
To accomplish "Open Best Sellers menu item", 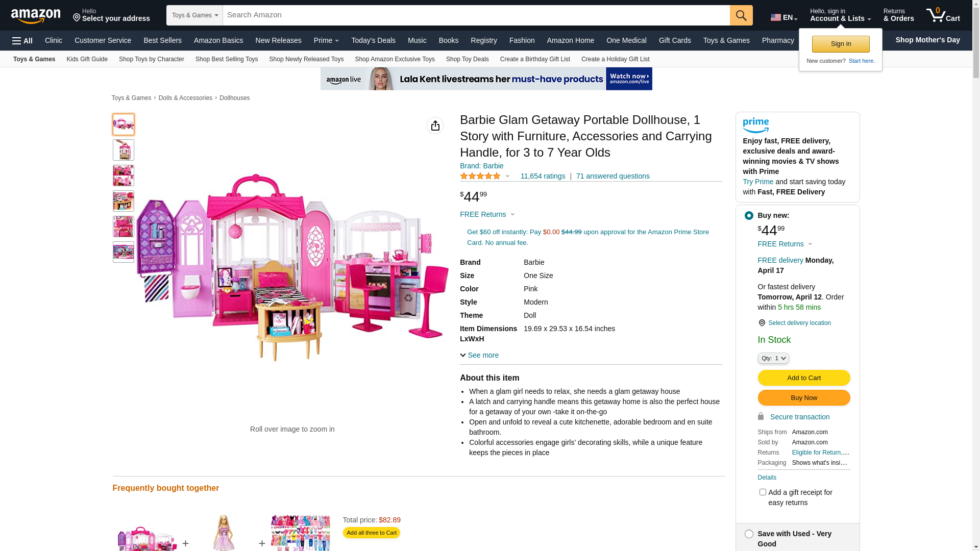I will [x=162, y=40].
